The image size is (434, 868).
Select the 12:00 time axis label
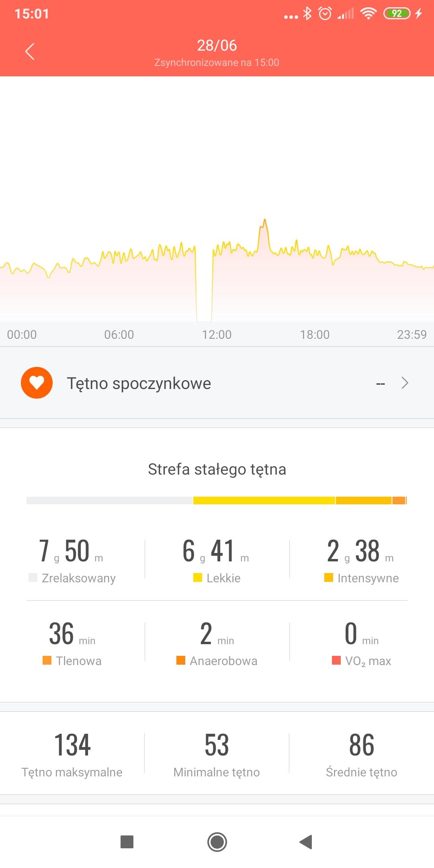click(x=217, y=334)
